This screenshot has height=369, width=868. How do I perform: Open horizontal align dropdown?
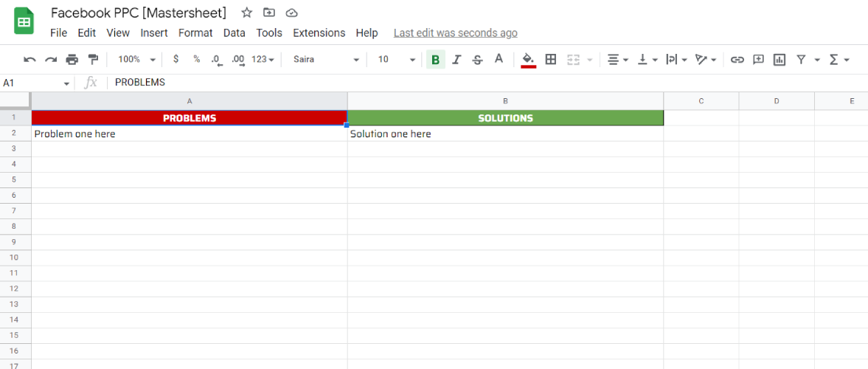point(618,59)
